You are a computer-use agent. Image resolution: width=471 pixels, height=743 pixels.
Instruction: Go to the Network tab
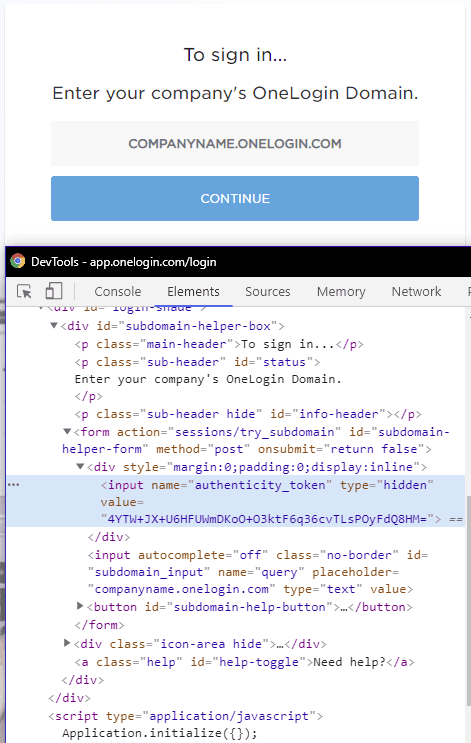(416, 291)
